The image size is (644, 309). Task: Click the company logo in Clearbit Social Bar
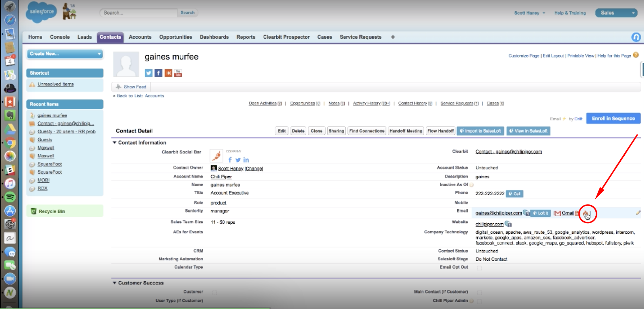[217, 155]
